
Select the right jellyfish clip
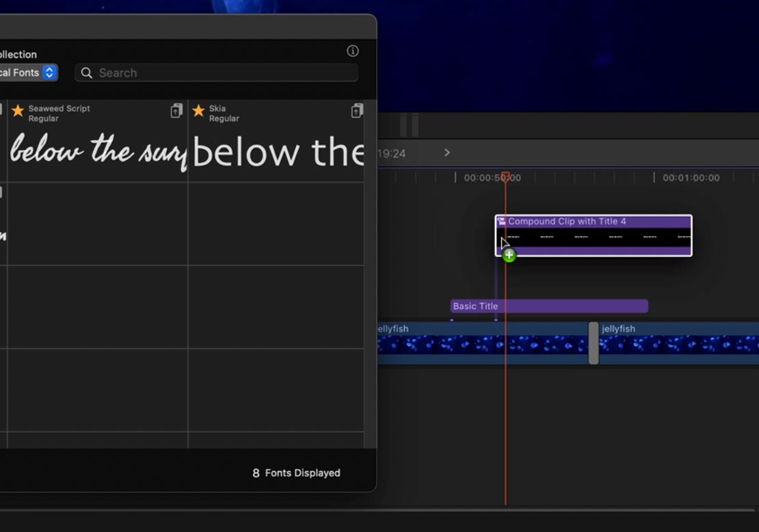click(678, 343)
